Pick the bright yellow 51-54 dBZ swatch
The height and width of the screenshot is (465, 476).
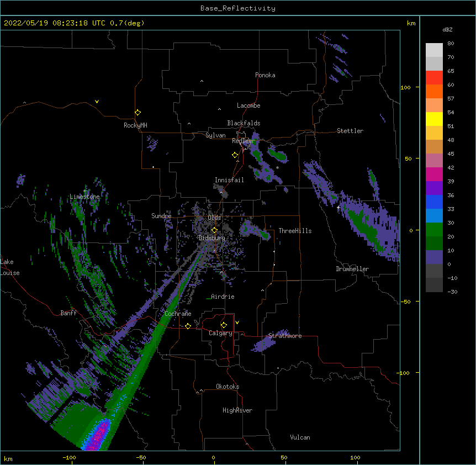click(x=434, y=119)
